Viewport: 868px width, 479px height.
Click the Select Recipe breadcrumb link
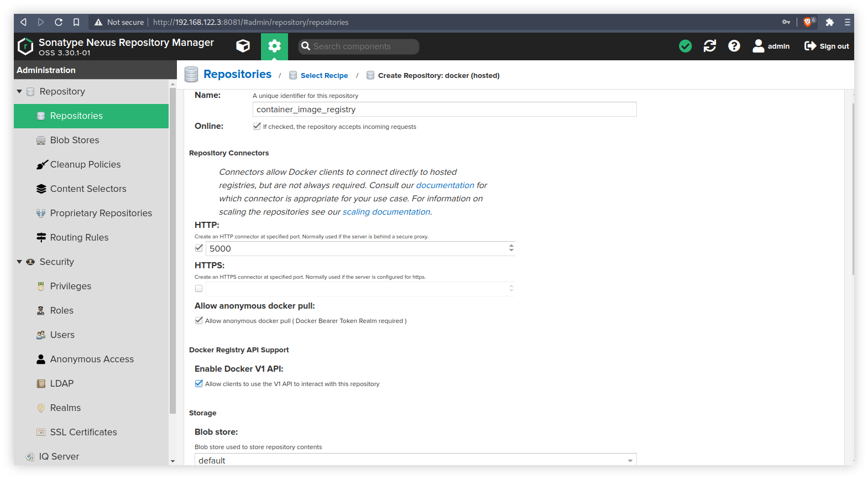click(324, 76)
